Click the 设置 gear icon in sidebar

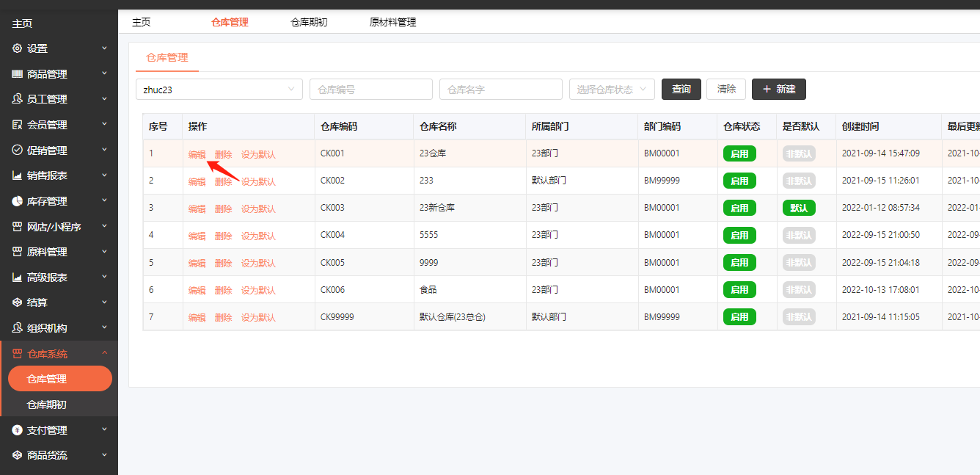(x=18, y=48)
